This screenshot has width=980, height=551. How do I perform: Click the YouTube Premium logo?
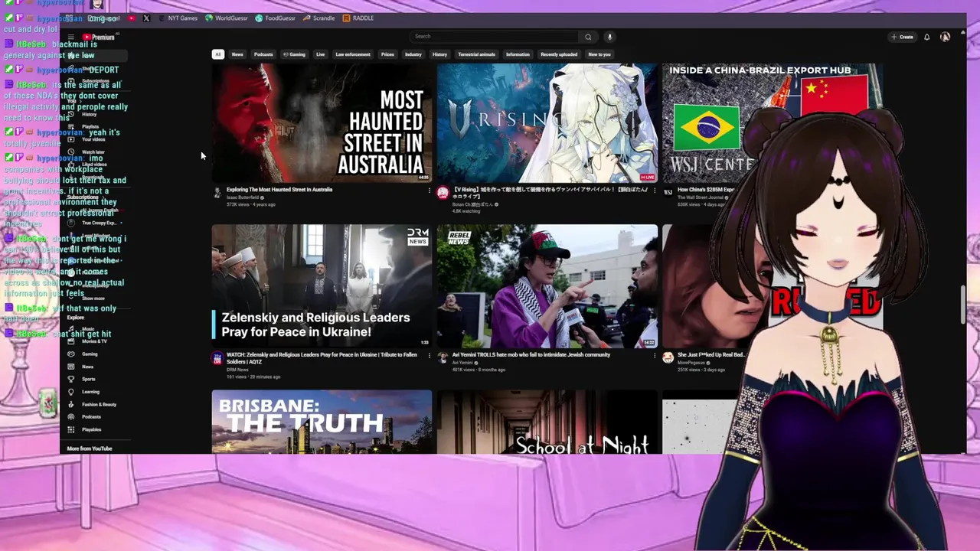99,37
